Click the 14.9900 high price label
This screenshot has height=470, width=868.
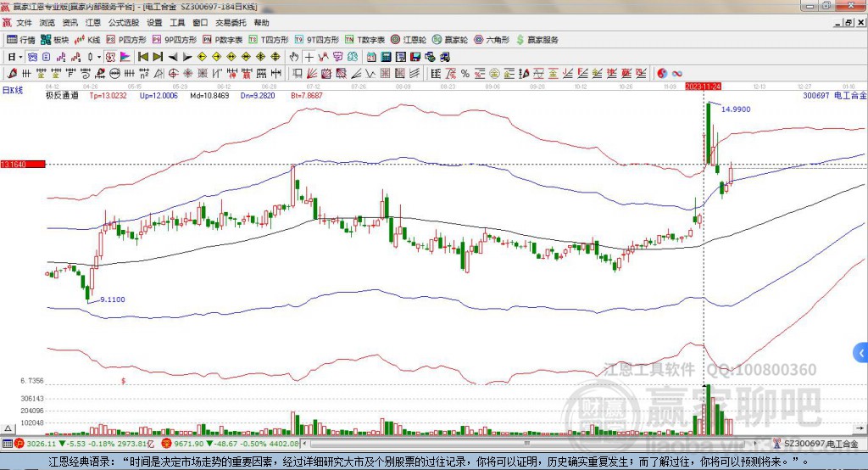point(736,109)
